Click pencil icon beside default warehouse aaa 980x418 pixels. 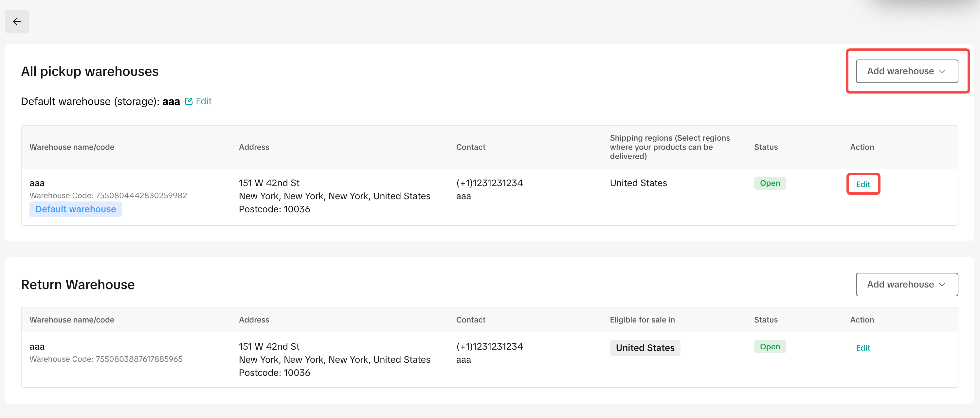click(x=189, y=101)
